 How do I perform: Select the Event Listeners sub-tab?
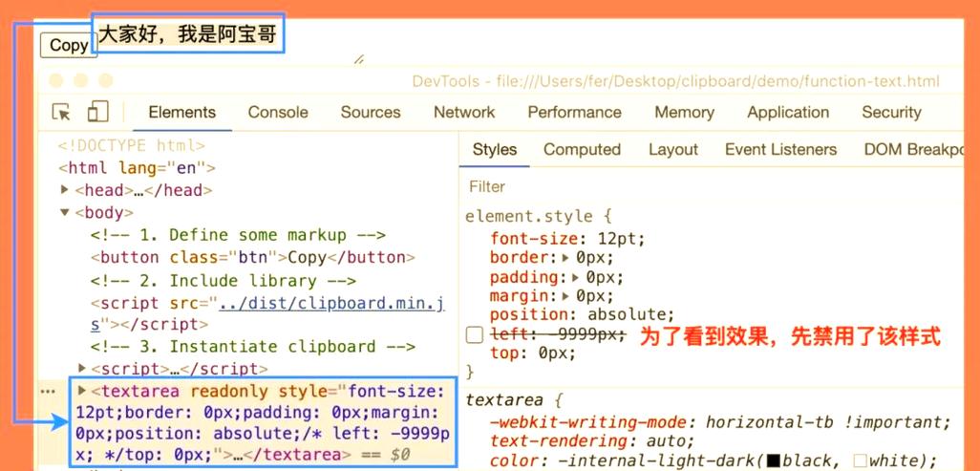click(x=780, y=150)
